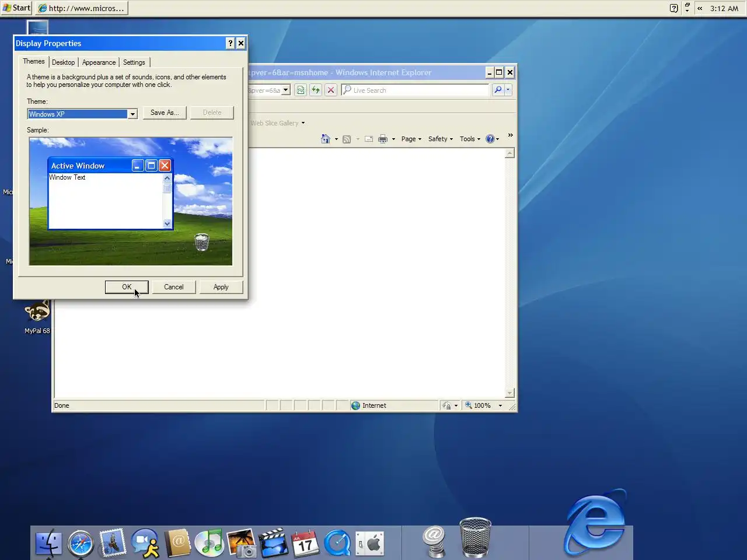Image resolution: width=747 pixels, height=560 pixels.
Task: Switch to the Desktop tab
Action: (x=63, y=62)
